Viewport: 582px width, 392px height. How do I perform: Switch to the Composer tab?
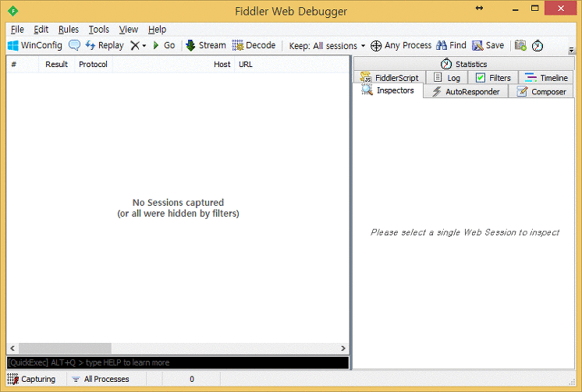click(541, 91)
